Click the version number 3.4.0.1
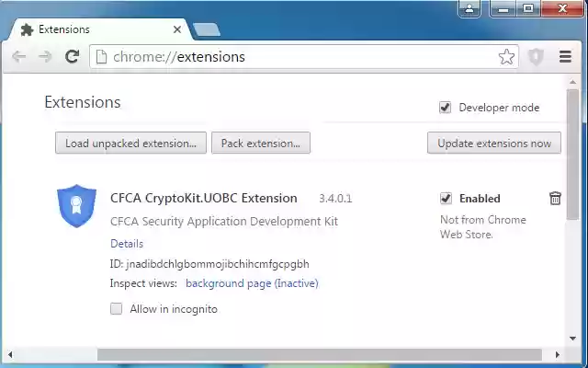This screenshot has height=368, width=588. 335,199
